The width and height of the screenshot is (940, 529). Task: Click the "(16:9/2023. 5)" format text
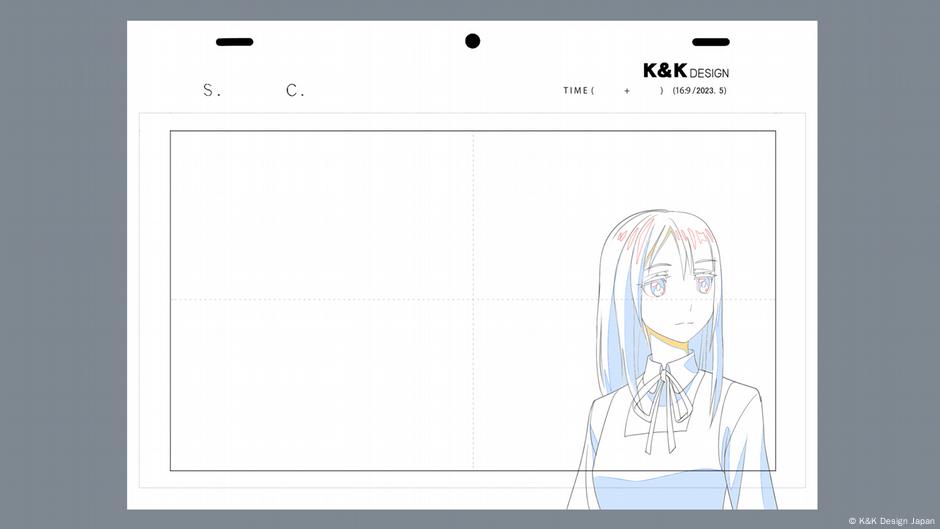[x=699, y=91]
